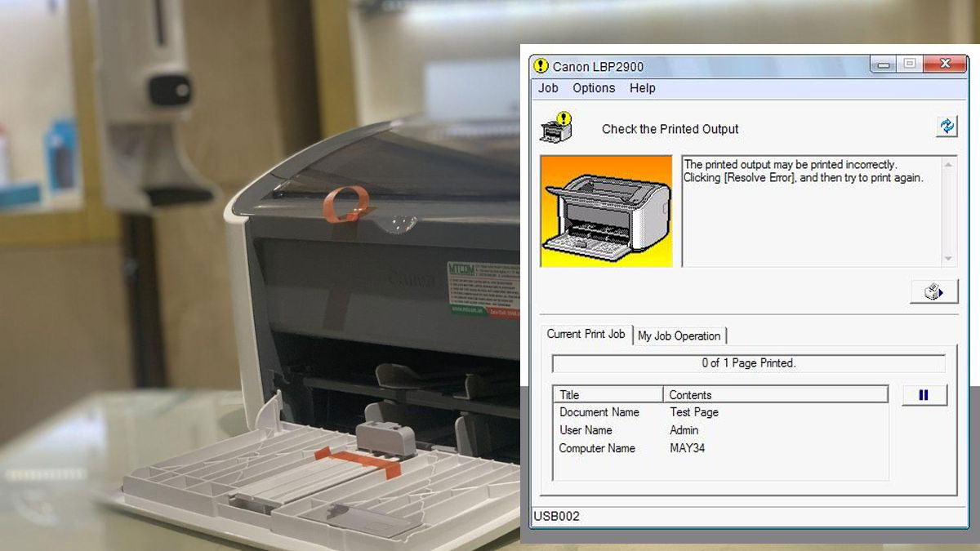Click the Title column header

pos(608,394)
